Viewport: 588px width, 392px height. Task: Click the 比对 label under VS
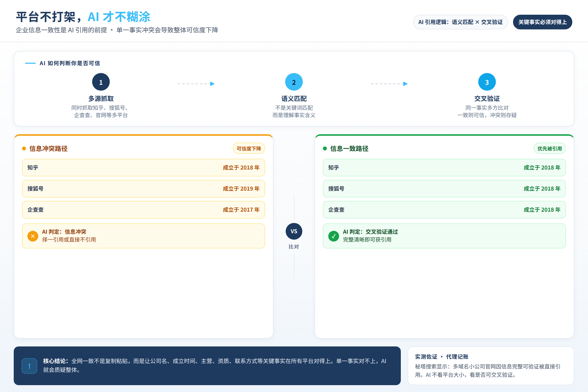click(x=294, y=247)
